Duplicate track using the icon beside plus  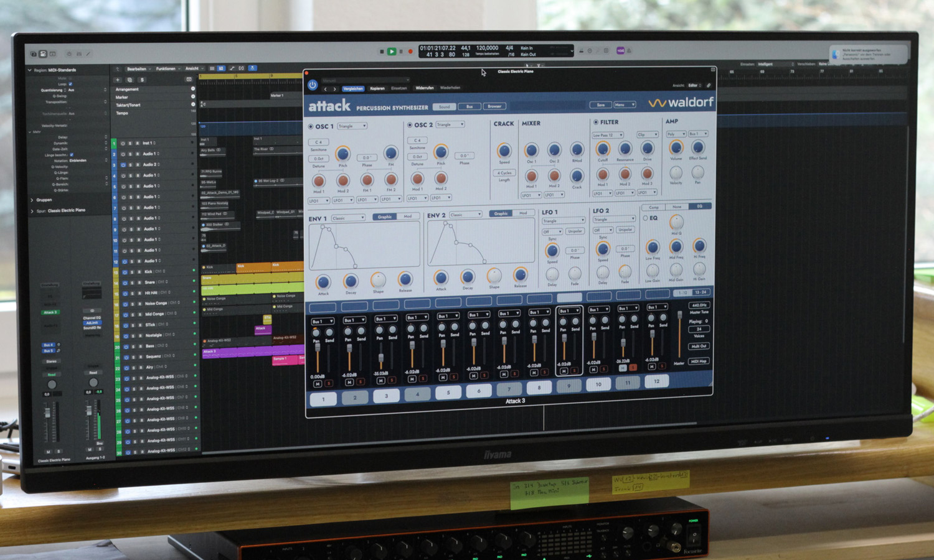tap(130, 80)
